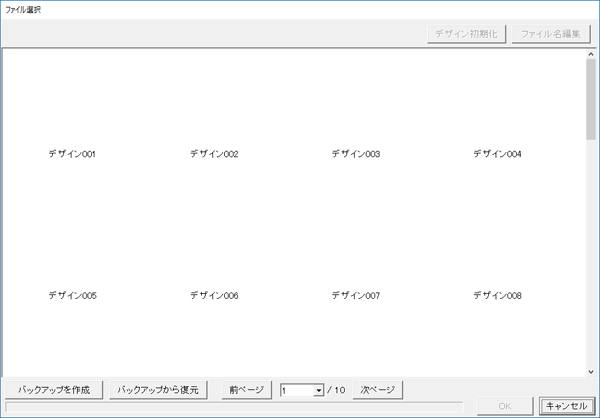Screen dimensions: 600x418
Task: Select the デザイン005 item
Action: point(72,296)
